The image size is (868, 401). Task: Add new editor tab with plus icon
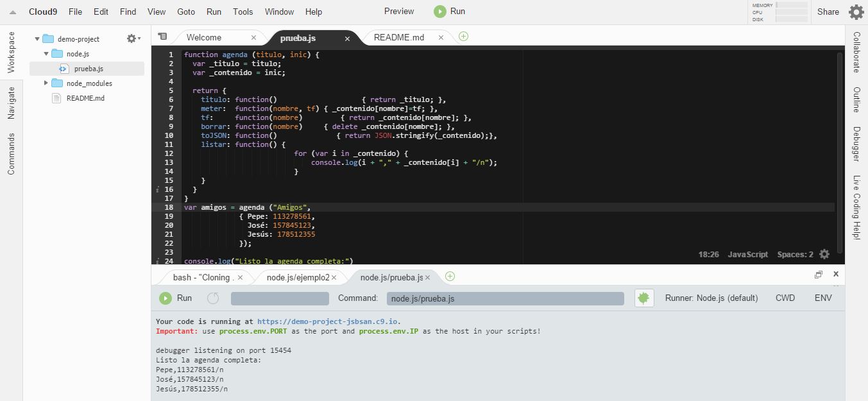[x=463, y=37]
